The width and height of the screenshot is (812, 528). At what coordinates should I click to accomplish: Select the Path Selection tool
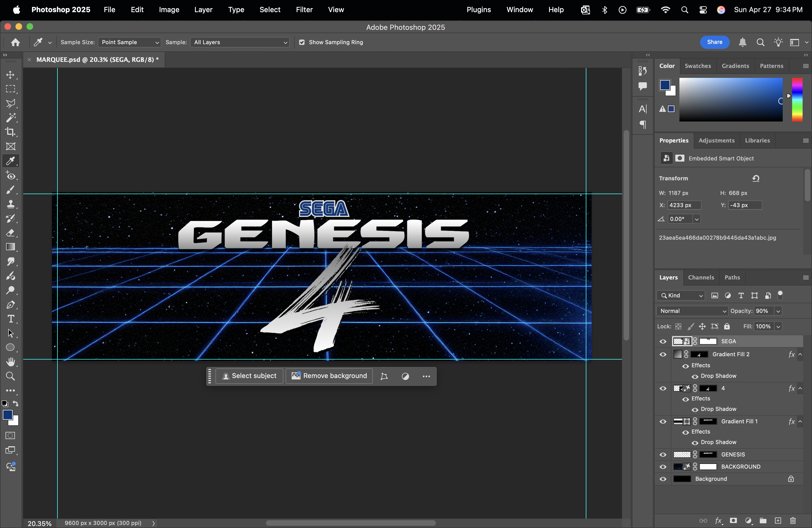pos(10,333)
